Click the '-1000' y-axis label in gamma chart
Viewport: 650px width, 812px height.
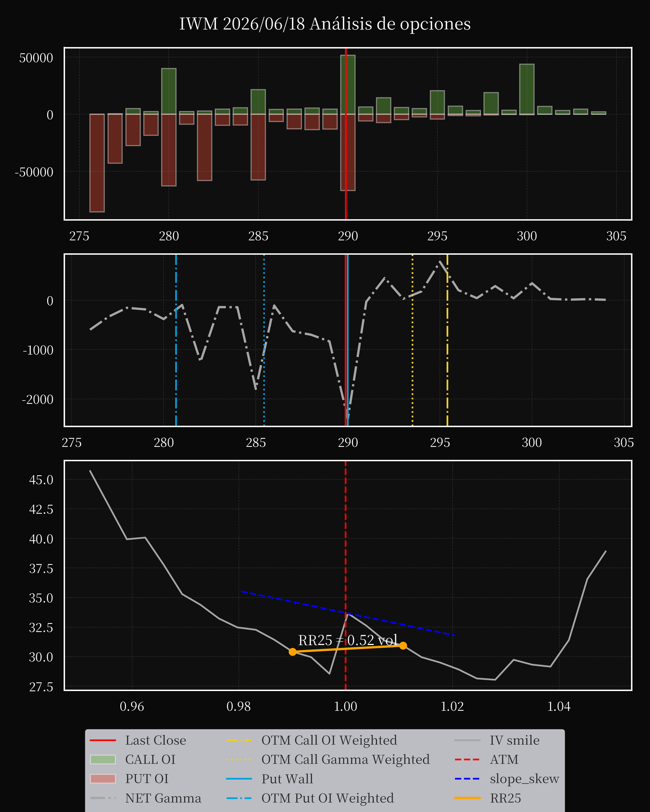[x=38, y=350]
